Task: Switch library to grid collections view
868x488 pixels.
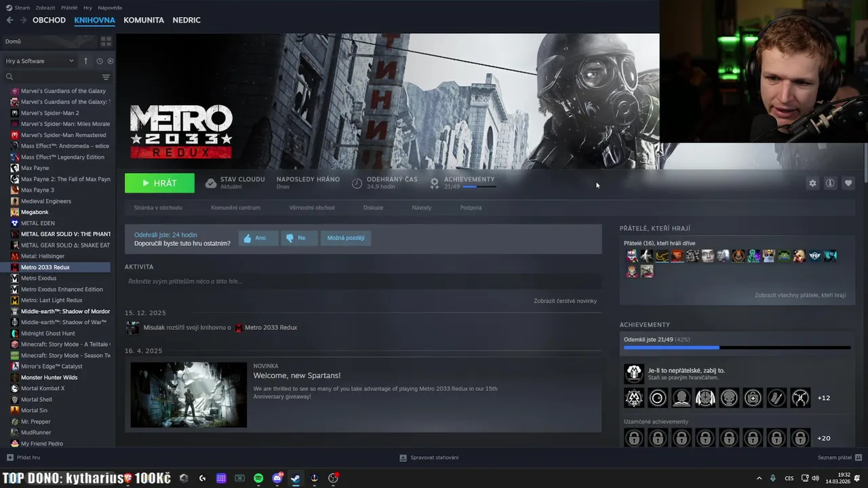Action: pyautogui.click(x=106, y=41)
